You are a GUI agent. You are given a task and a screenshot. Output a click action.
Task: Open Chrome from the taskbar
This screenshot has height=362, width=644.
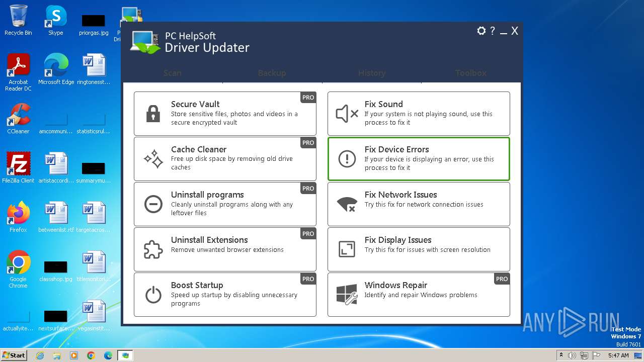[x=91, y=355]
